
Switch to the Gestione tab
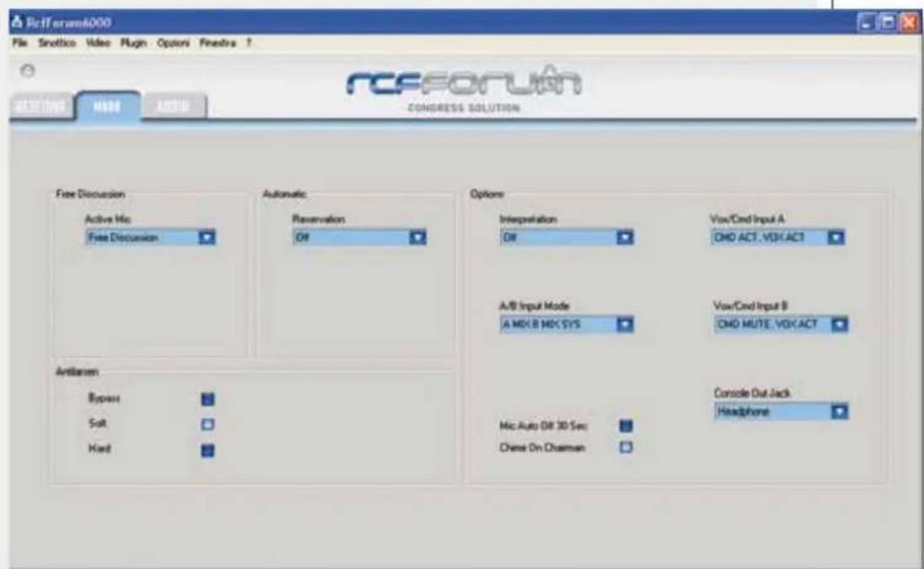41,106
